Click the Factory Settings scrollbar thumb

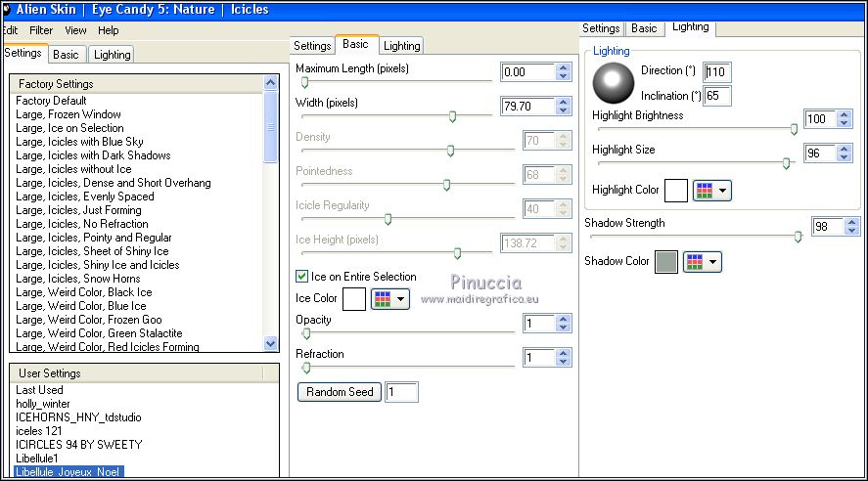270,127
